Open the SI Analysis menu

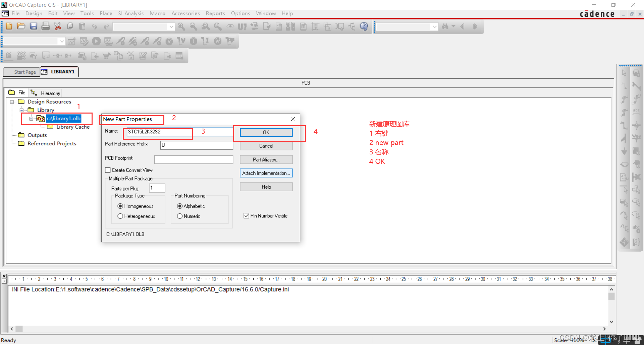coord(131,13)
